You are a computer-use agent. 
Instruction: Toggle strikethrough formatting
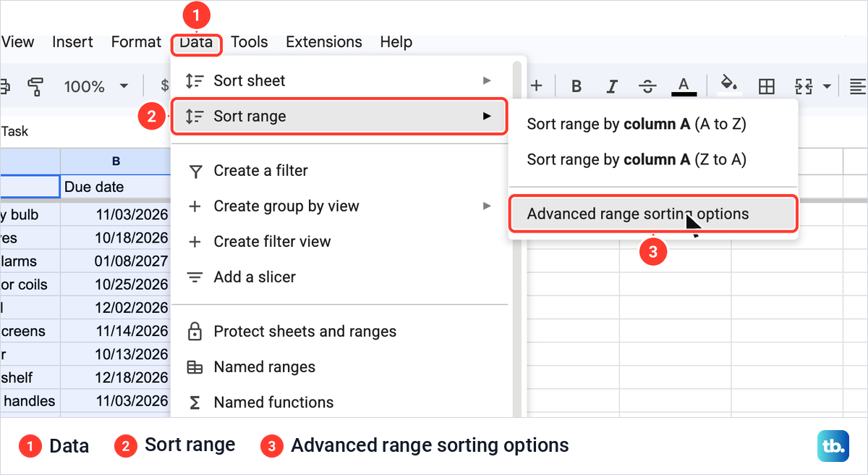648,87
